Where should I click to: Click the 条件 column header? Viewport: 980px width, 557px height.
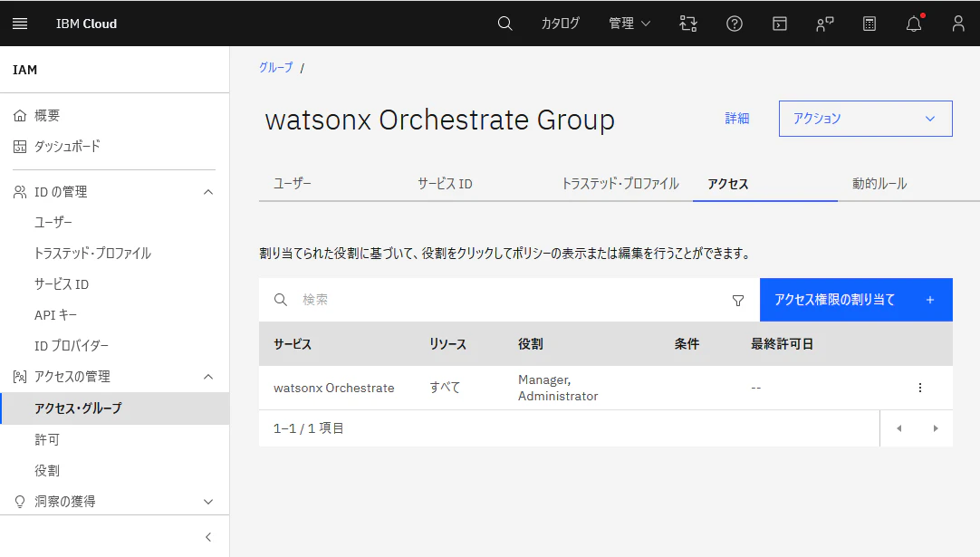click(687, 344)
